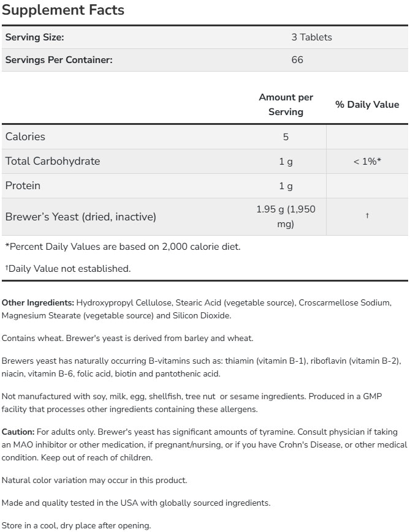Click the Amount per Serving column header
This screenshot has height=532, width=410.
pyautogui.click(x=286, y=105)
